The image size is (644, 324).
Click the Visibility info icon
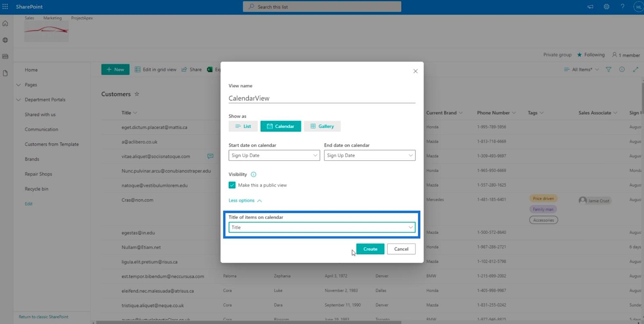(x=254, y=174)
